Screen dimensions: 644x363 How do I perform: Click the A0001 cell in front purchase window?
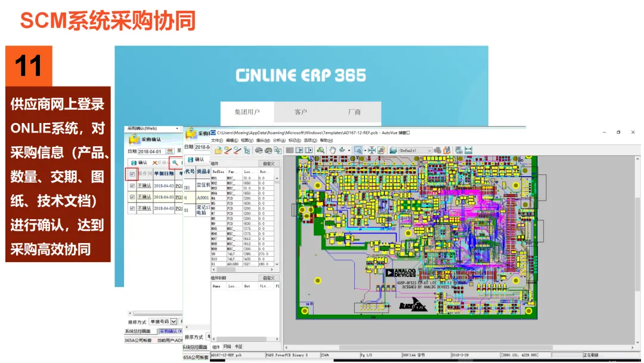pos(203,198)
